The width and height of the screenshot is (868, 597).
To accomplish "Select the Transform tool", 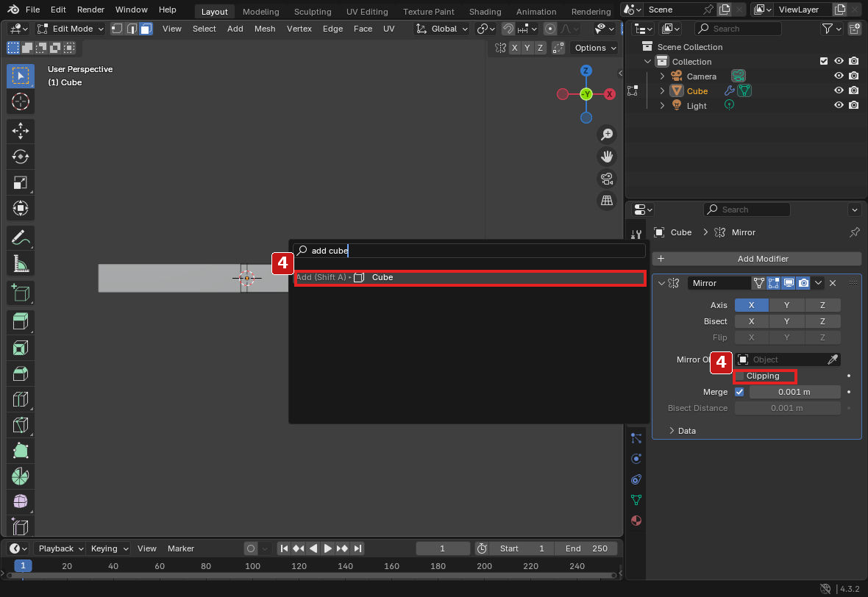I will pos(21,209).
